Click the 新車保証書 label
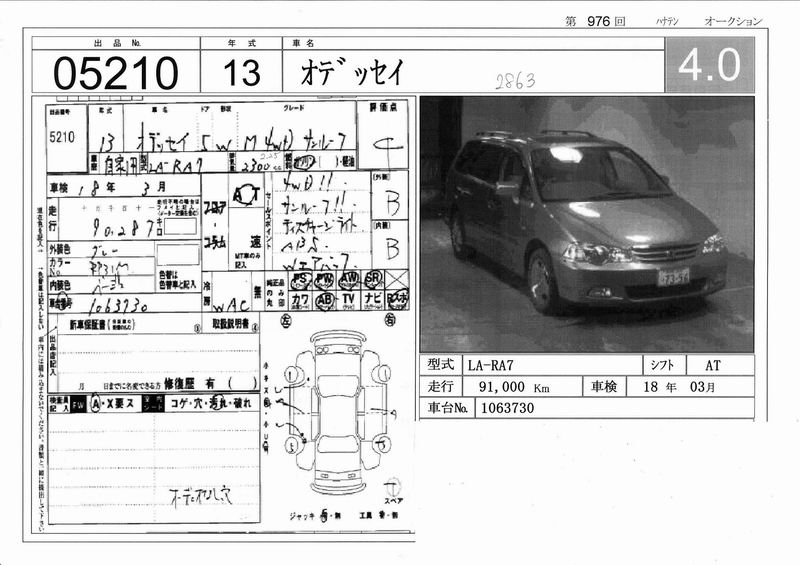Viewport: 800px width, 565px height. [x=87, y=325]
